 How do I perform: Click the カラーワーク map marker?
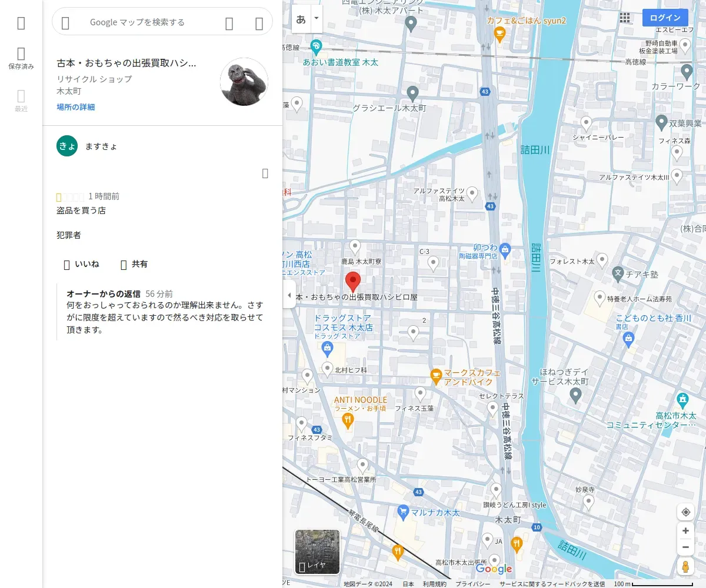click(x=687, y=72)
